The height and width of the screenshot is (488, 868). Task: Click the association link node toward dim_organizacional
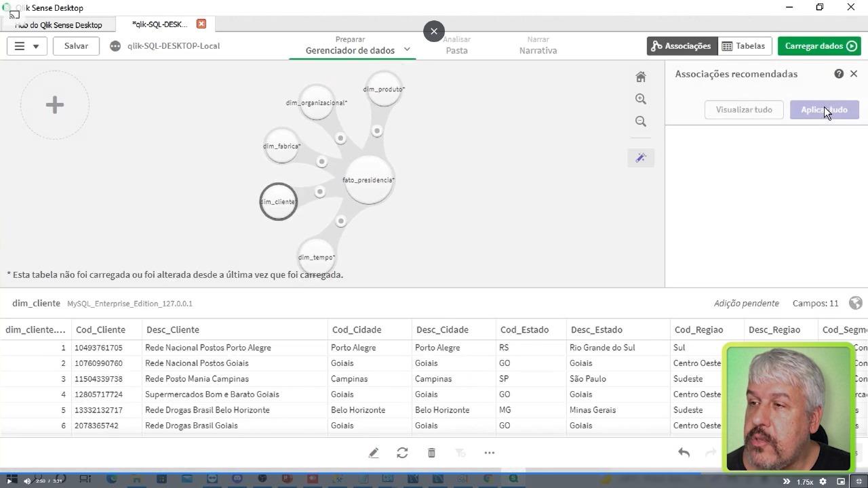(340, 138)
